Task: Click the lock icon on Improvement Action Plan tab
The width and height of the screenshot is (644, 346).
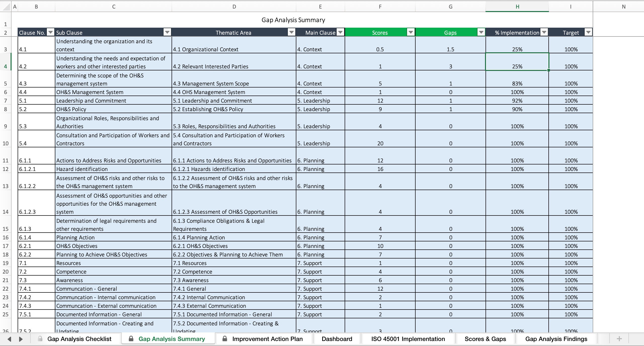Action: pyautogui.click(x=225, y=339)
